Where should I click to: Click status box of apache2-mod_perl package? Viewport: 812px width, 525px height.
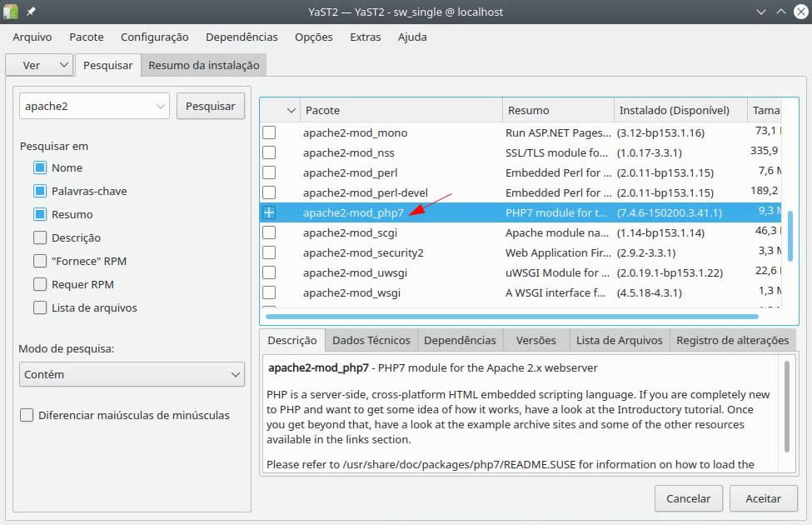pos(269,172)
